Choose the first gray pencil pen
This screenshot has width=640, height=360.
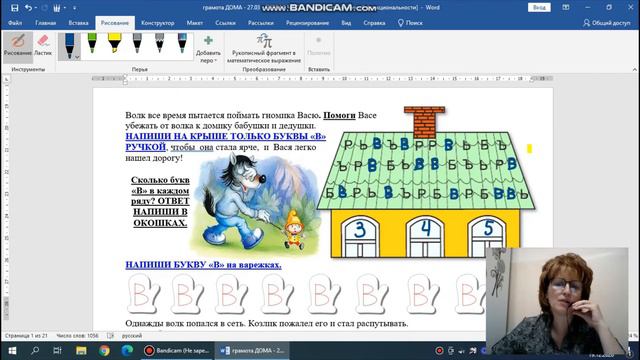[137, 43]
